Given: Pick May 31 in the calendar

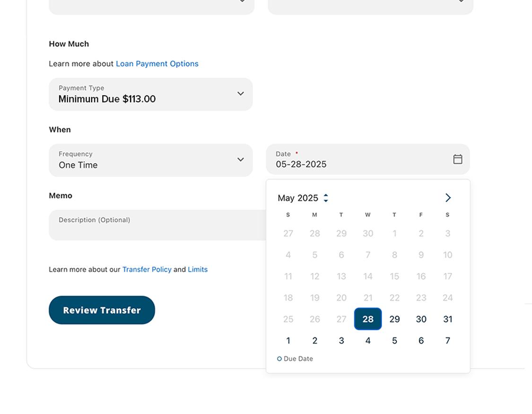Looking at the screenshot, I should pos(447,319).
